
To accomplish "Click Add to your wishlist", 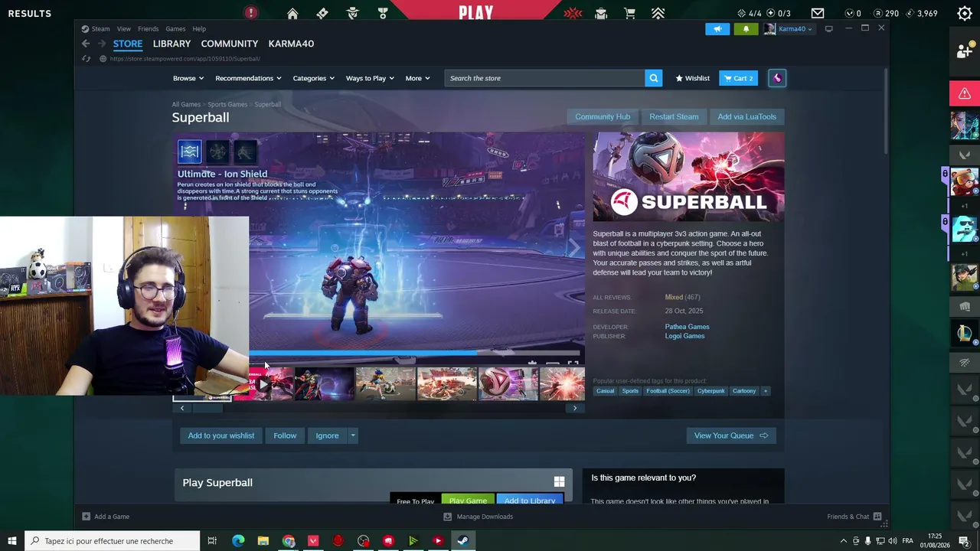I will 221,435.
